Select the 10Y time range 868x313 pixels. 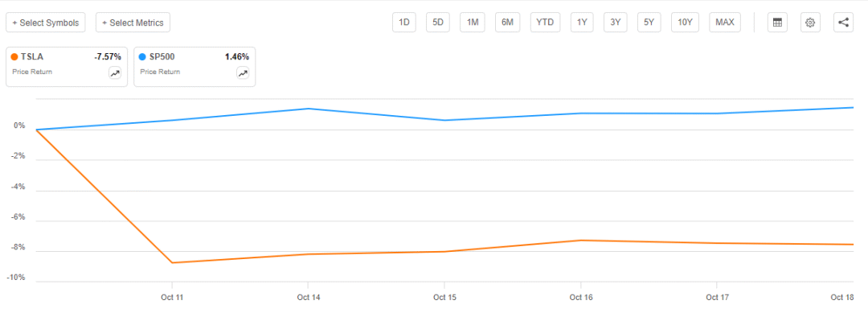pos(685,23)
